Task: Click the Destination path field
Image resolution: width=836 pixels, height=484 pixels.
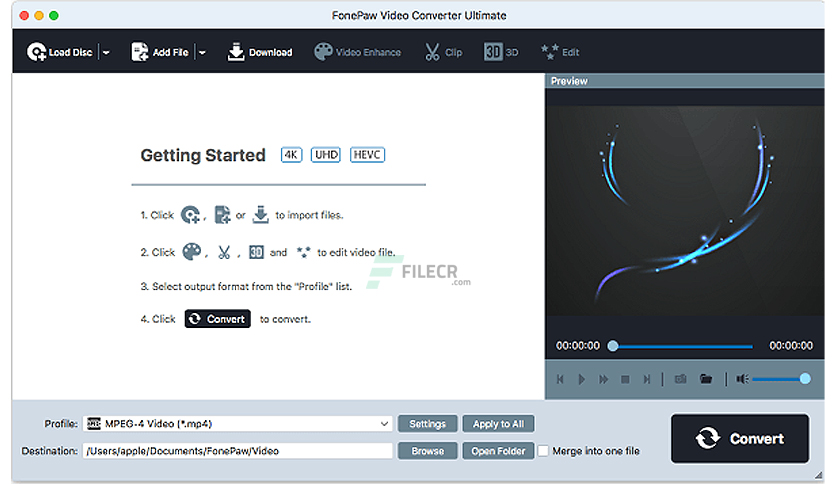Action: tap(238, 451)
